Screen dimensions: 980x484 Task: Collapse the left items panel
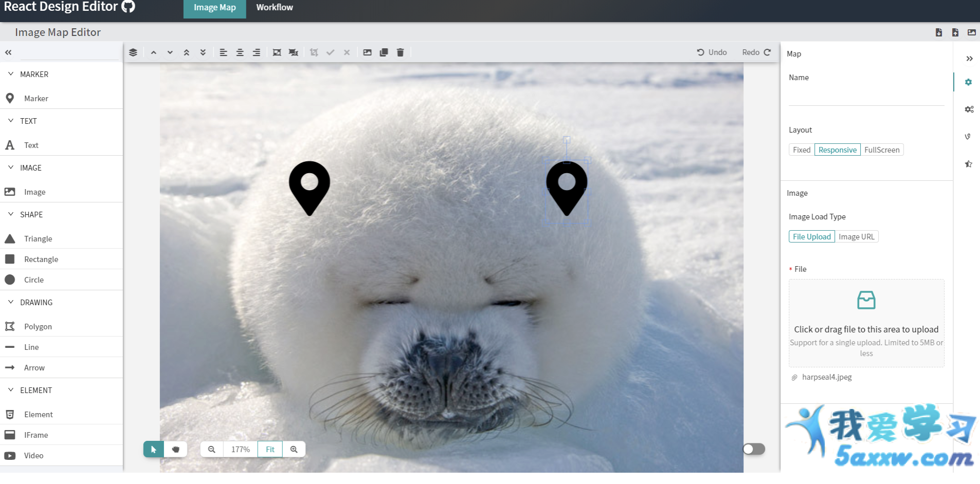(x=8, y=52)
